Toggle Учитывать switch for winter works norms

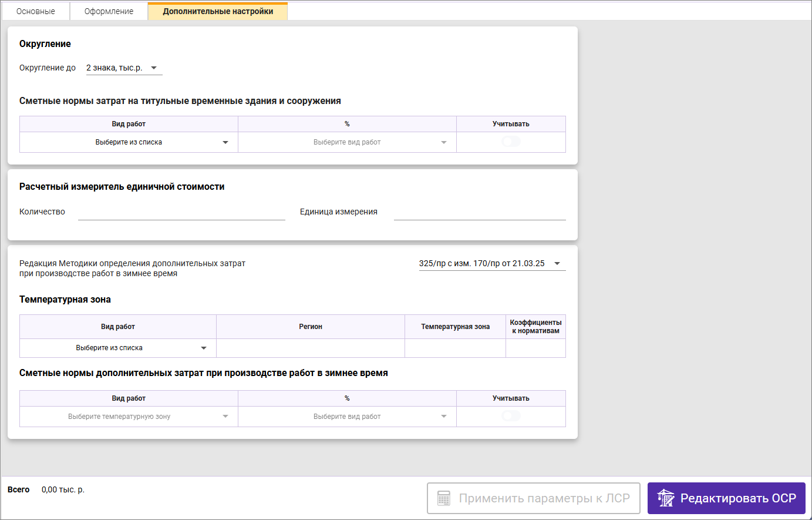coord(511,417)
